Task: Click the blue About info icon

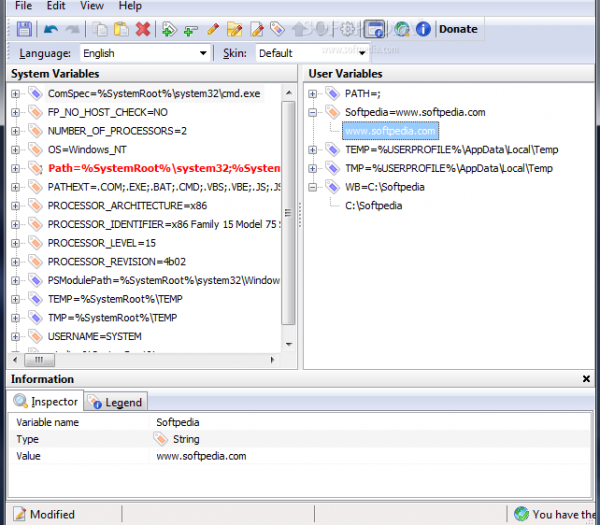Action: (x=423, y=29)
